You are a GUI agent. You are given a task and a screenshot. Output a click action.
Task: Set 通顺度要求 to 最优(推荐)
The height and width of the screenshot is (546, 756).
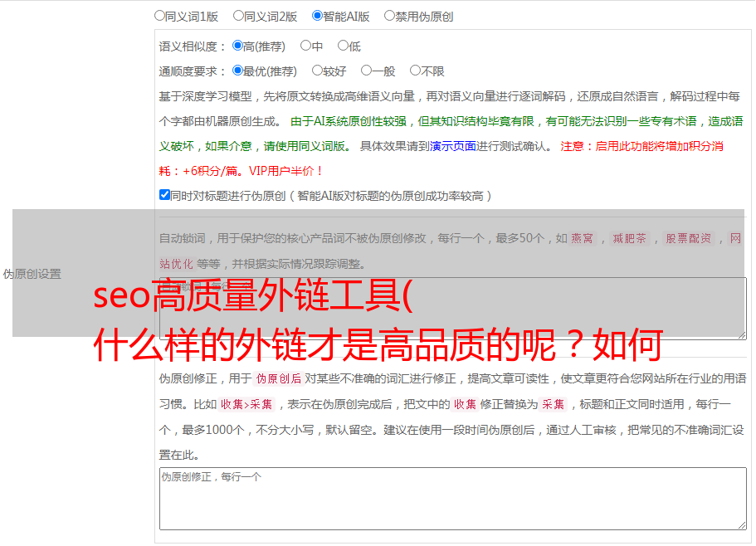click(237, 71)
